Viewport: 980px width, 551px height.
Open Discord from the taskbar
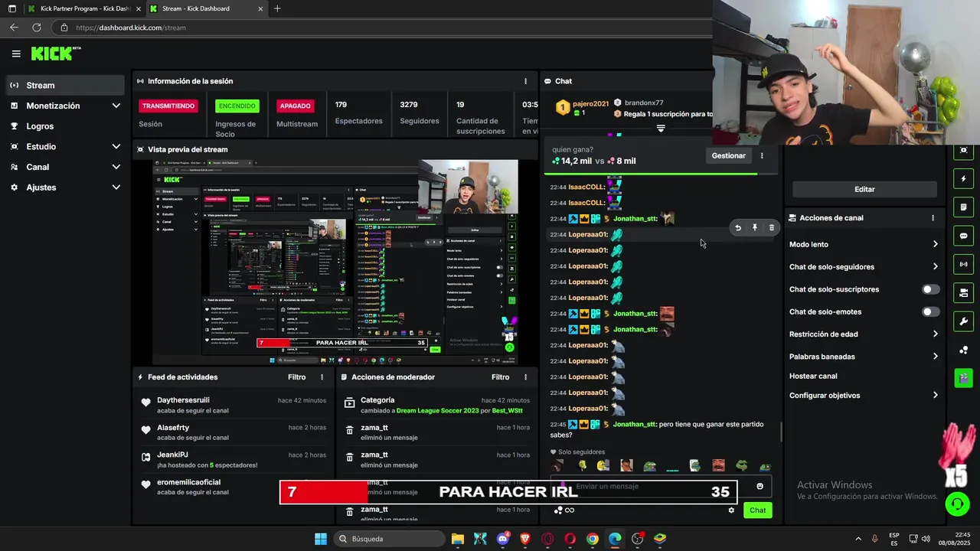click(502, 539)
